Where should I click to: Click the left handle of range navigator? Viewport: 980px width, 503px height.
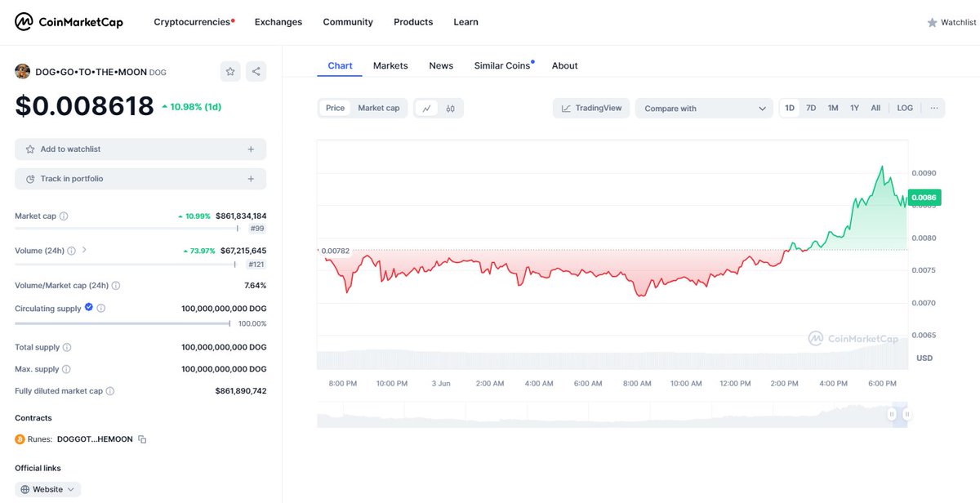(892, 415)
